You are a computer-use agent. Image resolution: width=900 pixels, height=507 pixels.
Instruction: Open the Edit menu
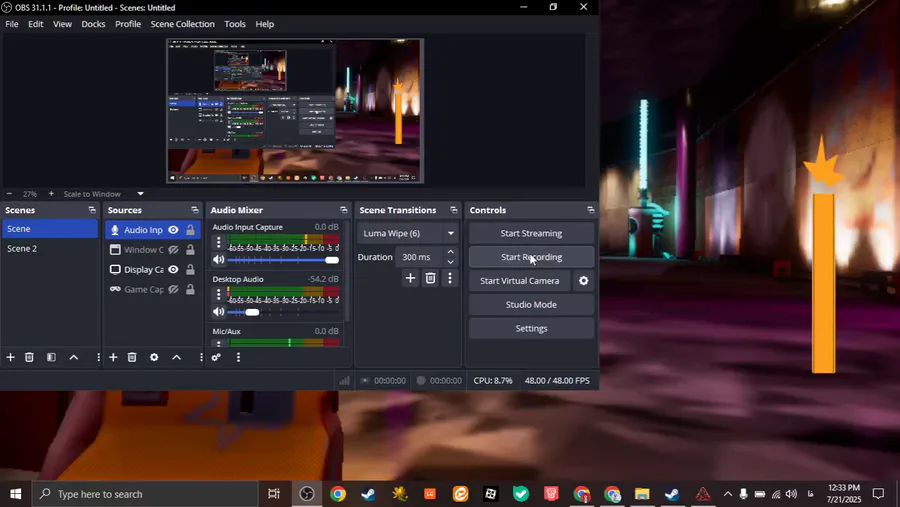point(36,24)
